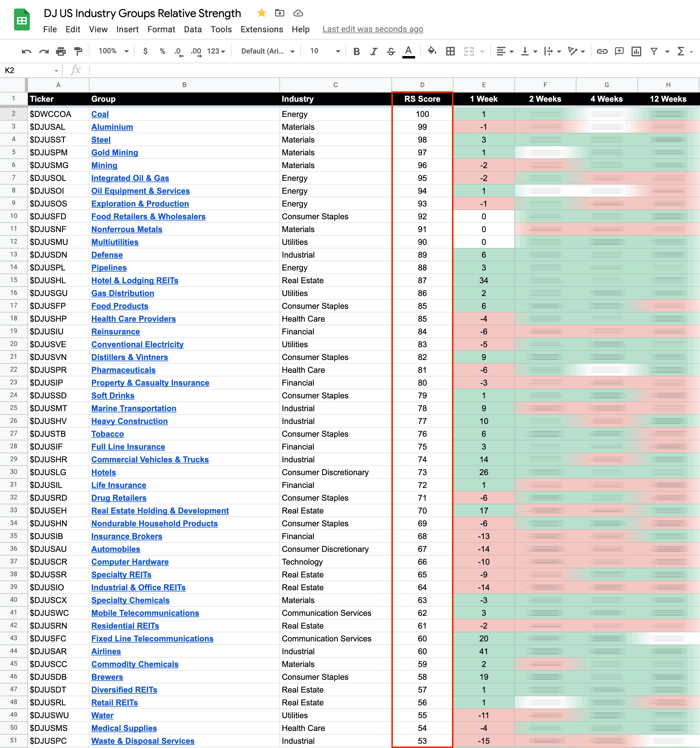Open the Tools menu
The height and width of the screenshot is (748, 700).
pyautogui.click(x=221, y=29)
